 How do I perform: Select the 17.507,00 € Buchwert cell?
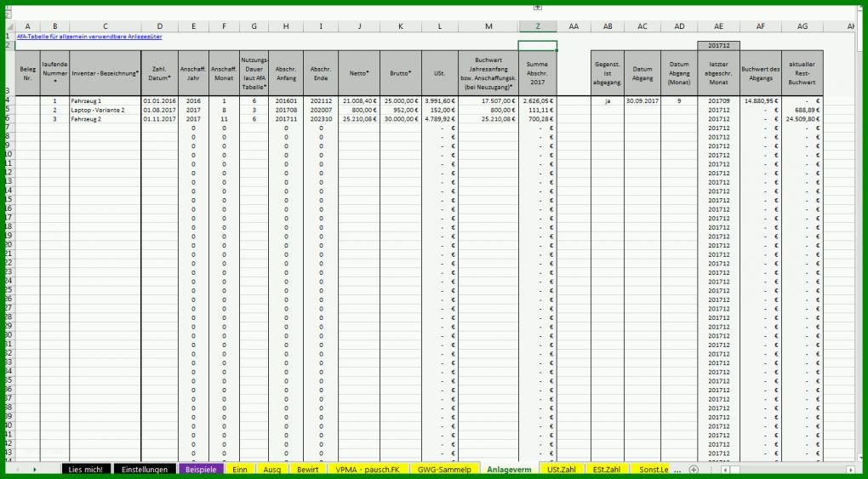click(488, 101)
